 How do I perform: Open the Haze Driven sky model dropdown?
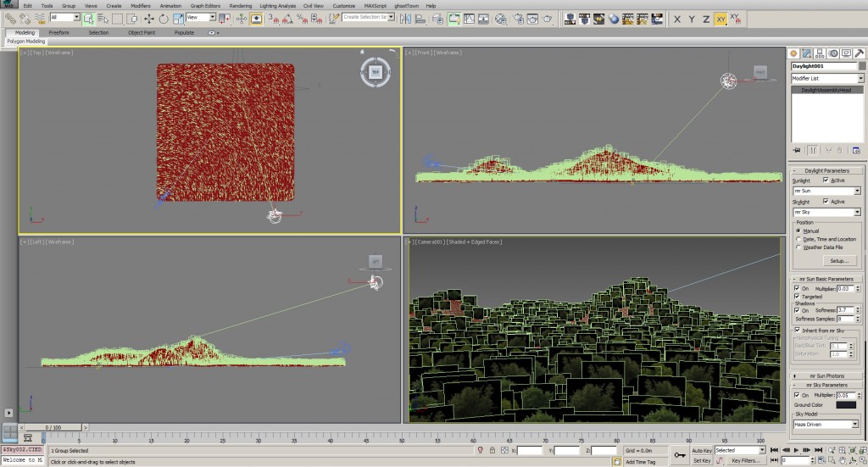[x=826, y=425]
